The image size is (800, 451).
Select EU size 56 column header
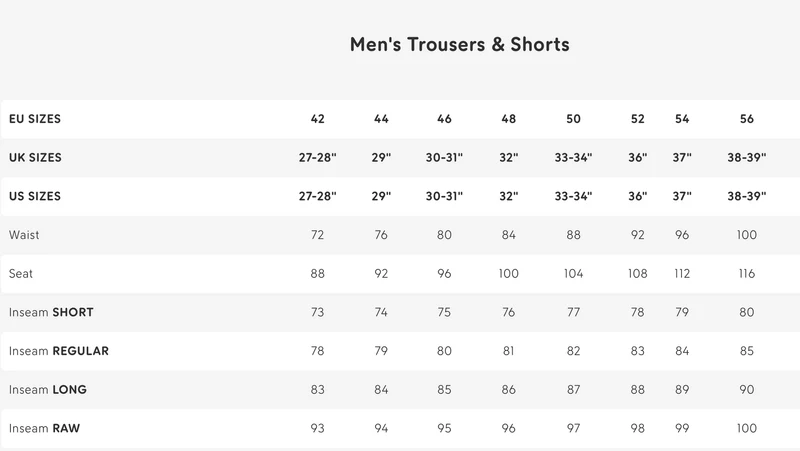746,119
